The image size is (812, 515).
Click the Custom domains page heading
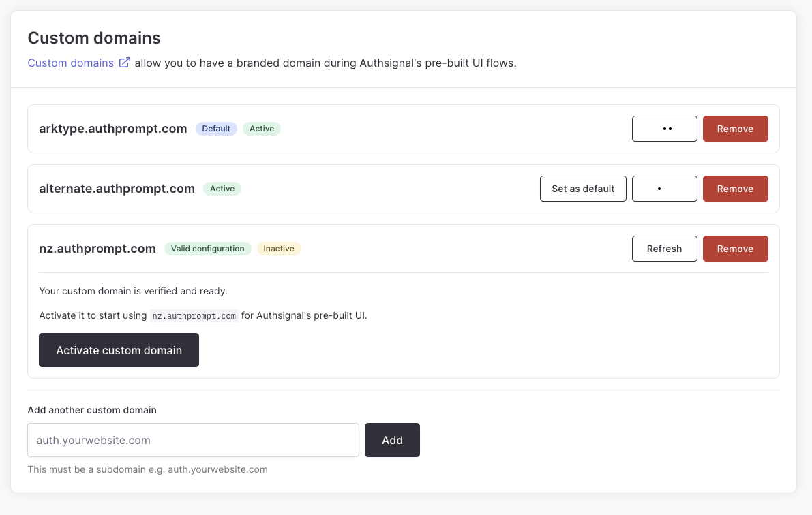(x=93, y=38)
